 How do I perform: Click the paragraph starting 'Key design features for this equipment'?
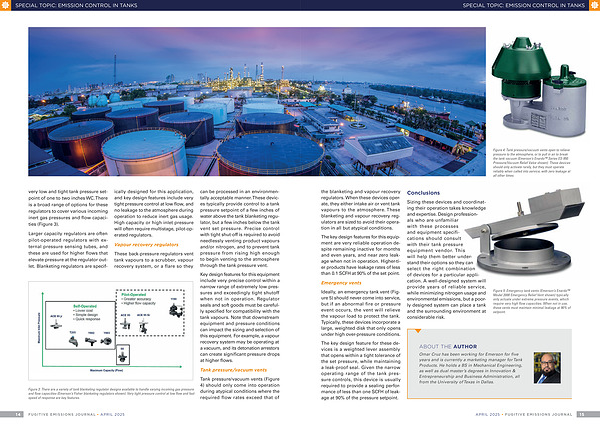coord(240,317)
